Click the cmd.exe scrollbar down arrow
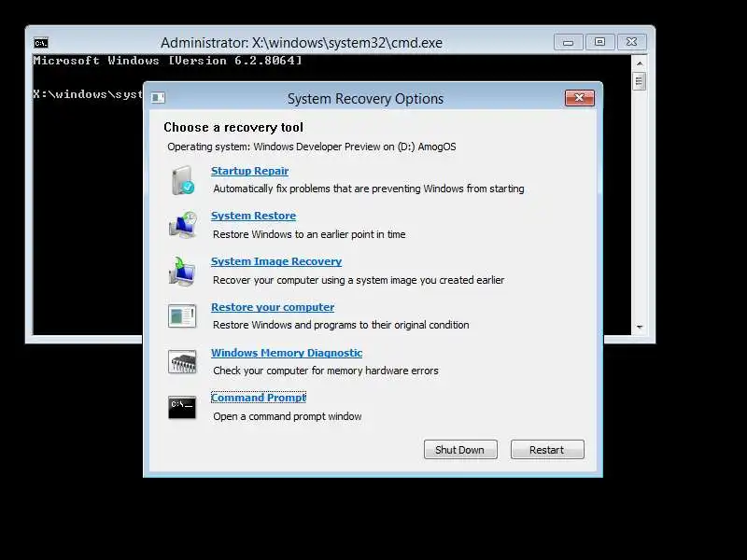This screenshot has height=560, width=747. (x=640, y=328)
